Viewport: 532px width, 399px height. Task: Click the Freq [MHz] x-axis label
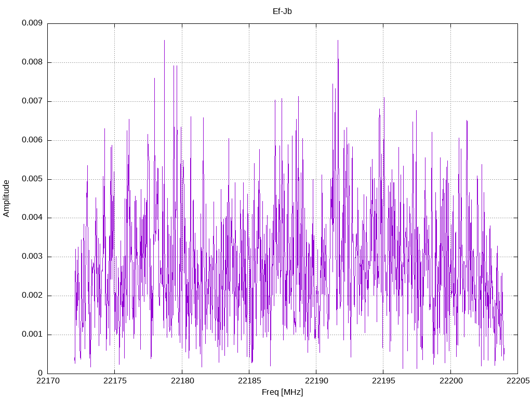282,392
